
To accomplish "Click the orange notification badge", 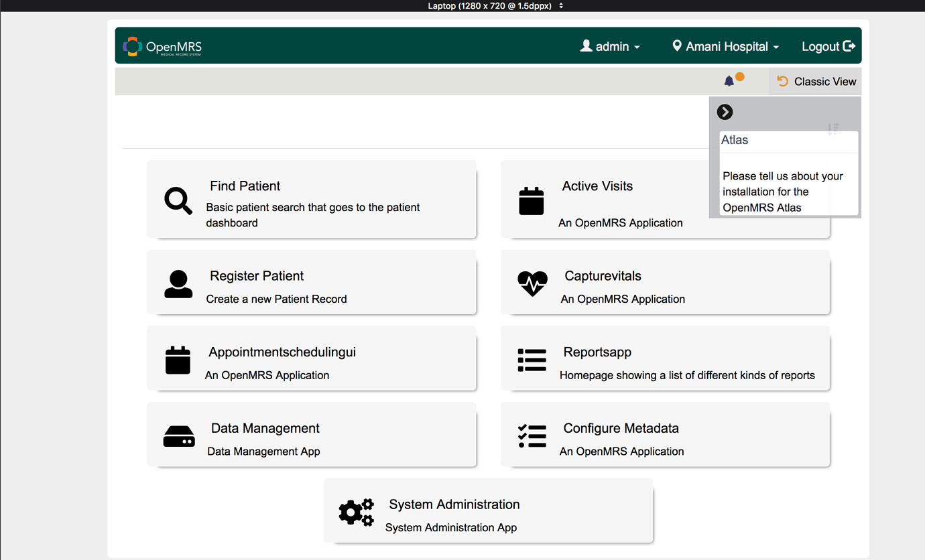I will pos(741,77).
